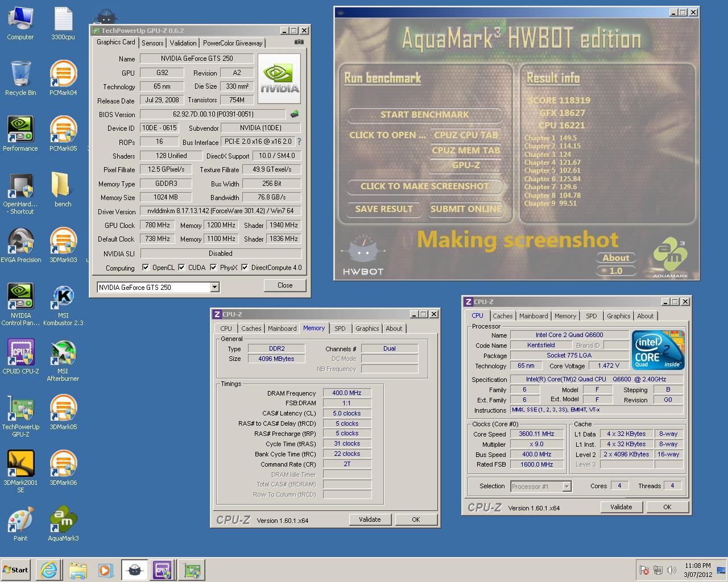Screen dimensions: 728x582
Task: Click CPUZ MEM TAB button
Action: tap(466, 151)
